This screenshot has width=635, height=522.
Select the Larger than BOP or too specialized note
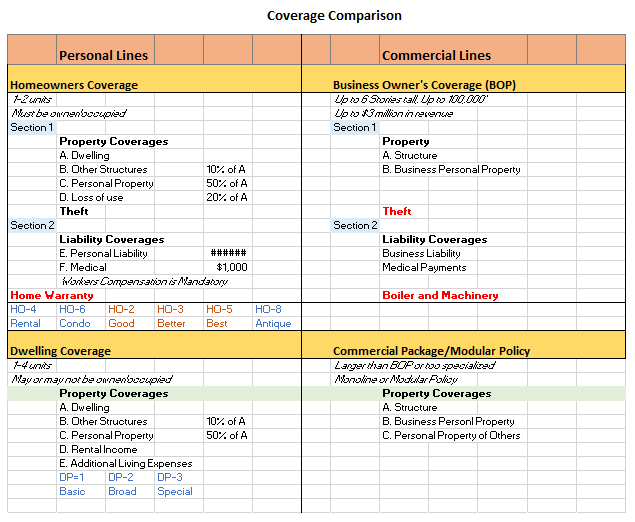click(414, 366)
